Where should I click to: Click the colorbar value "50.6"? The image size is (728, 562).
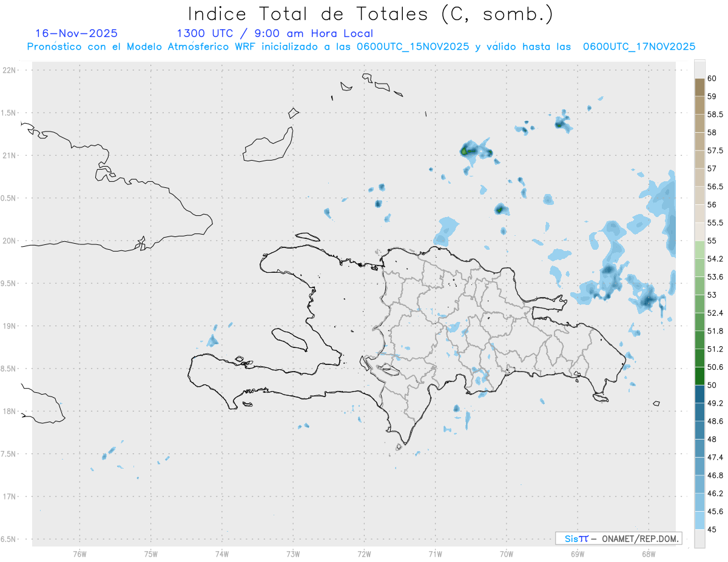coord(715,367)
